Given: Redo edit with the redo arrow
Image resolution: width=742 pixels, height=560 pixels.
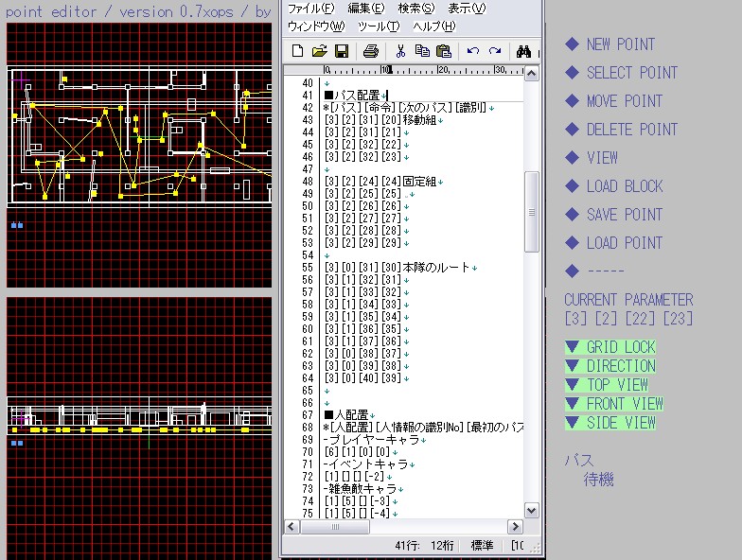Looking at the screenshot, I should [495, 51].
